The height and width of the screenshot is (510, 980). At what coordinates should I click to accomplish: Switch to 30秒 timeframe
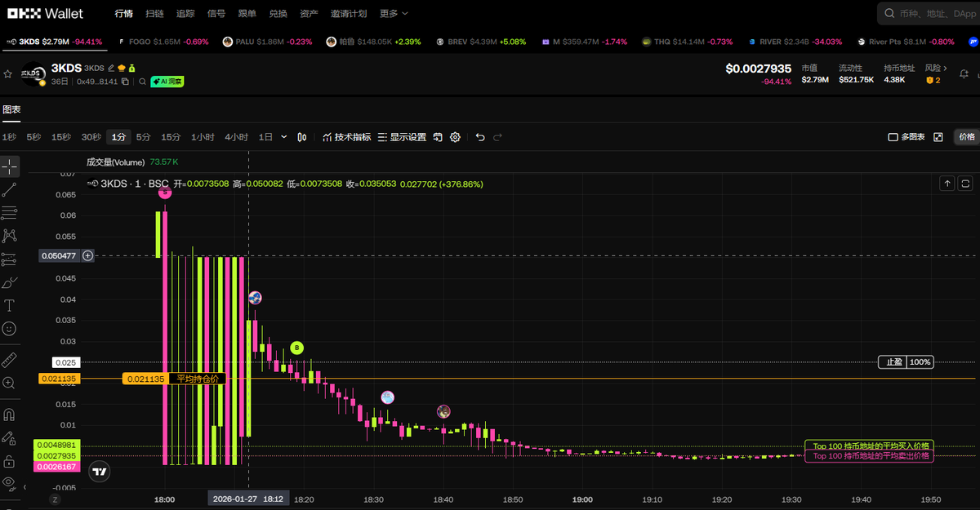coord(91,137)
